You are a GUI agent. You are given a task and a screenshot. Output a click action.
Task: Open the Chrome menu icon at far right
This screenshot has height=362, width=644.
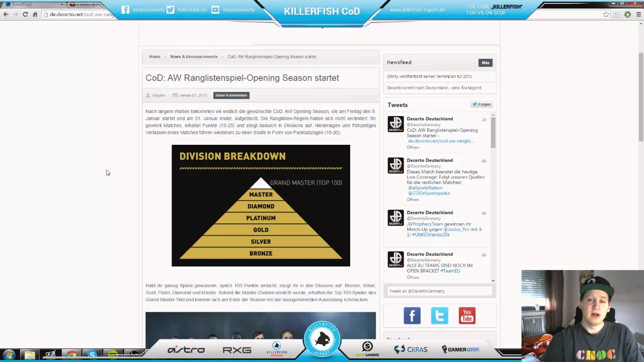coord(639,15)
